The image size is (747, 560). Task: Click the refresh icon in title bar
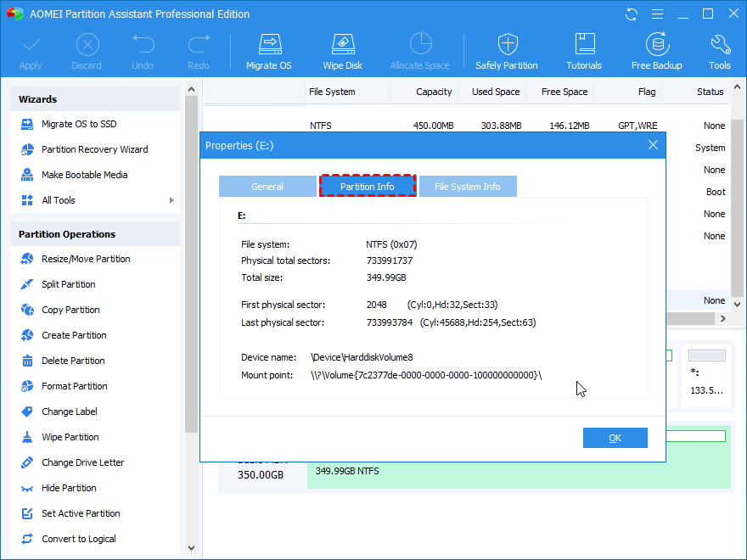[x=632, y=14]
